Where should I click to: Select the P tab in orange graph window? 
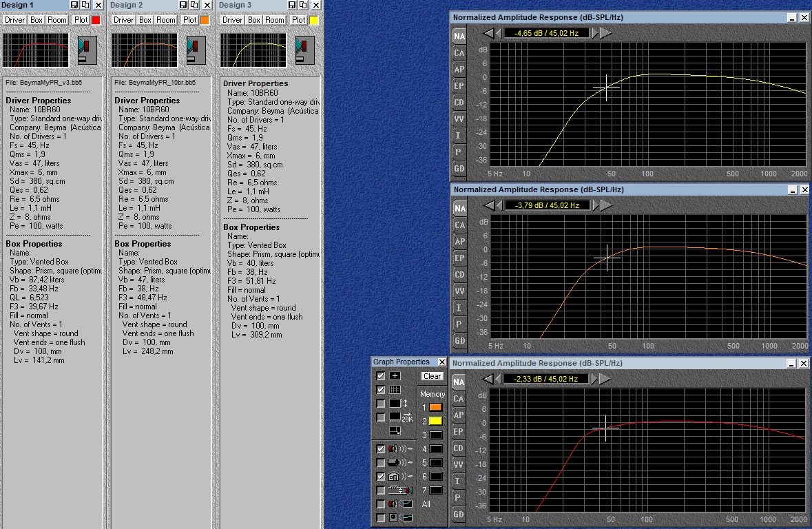(459, 324)
